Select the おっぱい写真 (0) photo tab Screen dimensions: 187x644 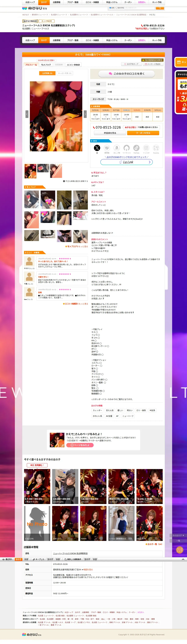(x=65, y=73)
